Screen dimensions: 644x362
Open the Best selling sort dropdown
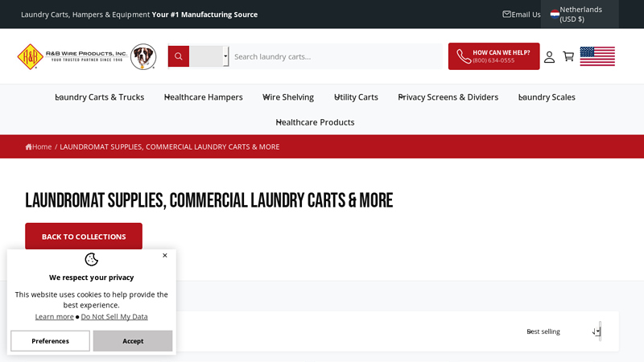[563, 331]
